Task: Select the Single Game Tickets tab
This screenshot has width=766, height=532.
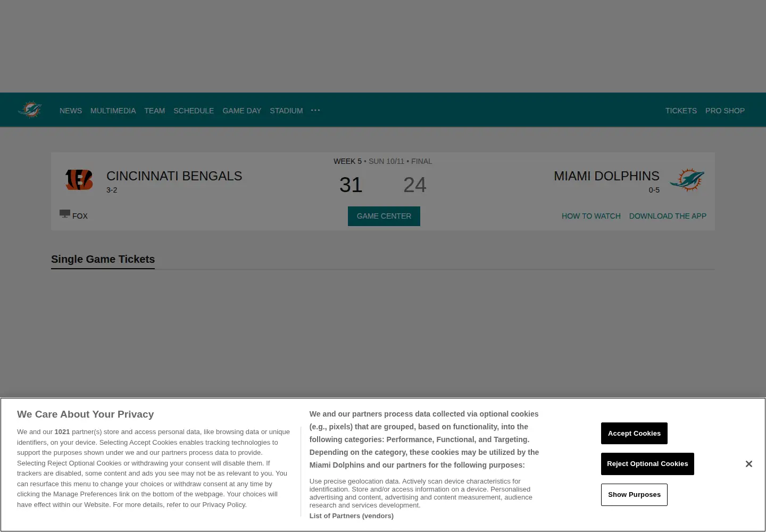Action: pyautogui.click(x=103, y=260)
